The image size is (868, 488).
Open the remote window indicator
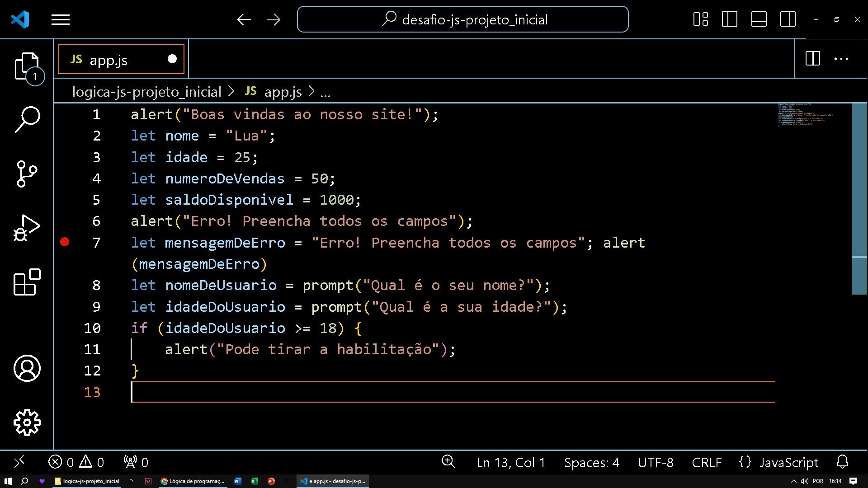[x=19, y=462]
